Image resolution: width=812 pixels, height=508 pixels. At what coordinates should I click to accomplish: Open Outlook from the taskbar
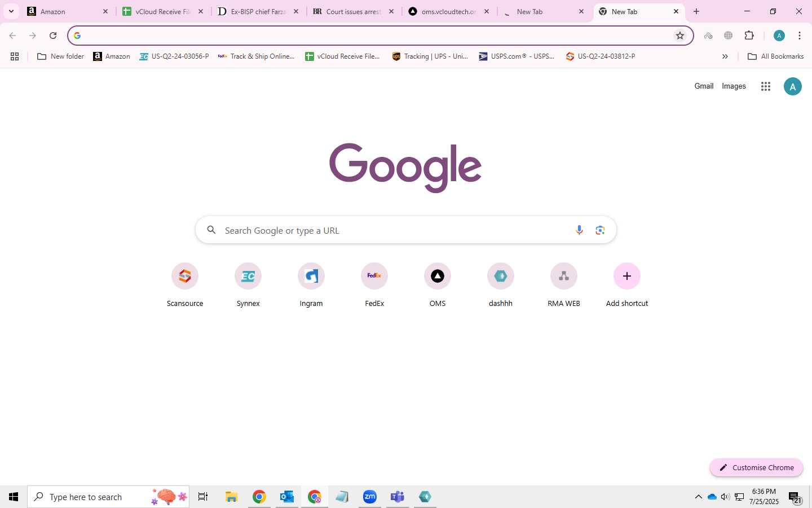[287, 497]
